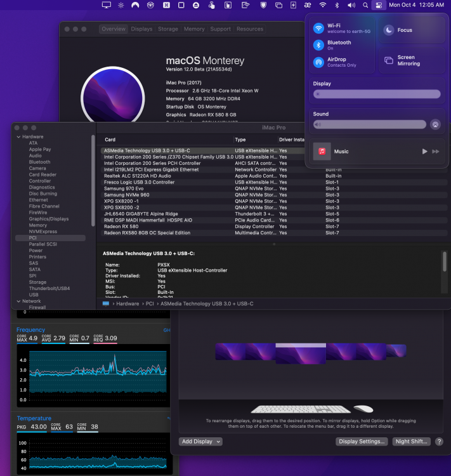
Task: Click PCI in the path bar
Action: 150,303
